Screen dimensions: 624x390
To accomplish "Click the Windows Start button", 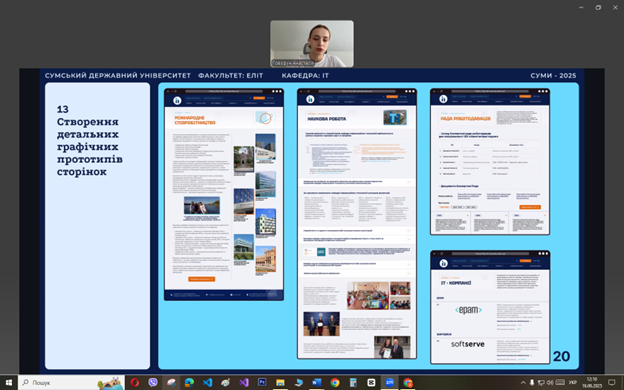I will point(8,383).
